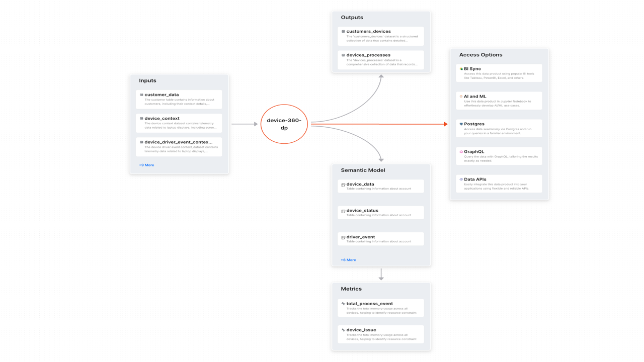Select the driver_event table card
The image size is (644, 362).
click(x=381, y=239)
